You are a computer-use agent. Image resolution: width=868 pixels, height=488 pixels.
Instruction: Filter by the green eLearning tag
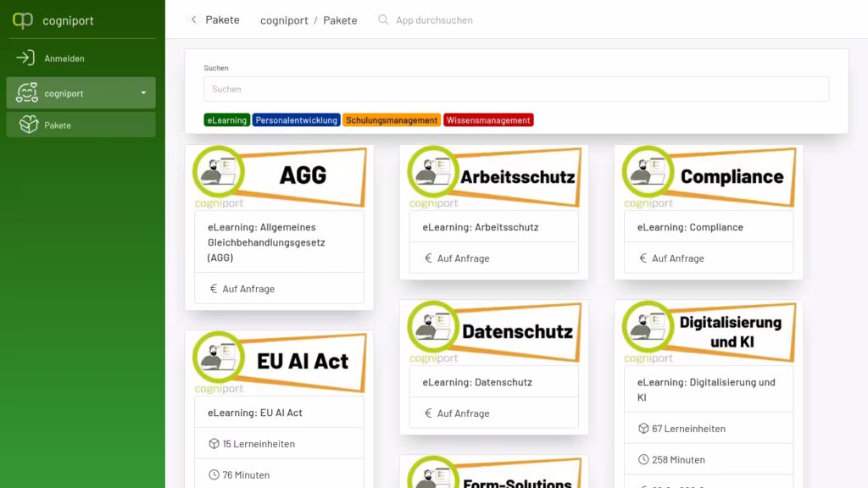(x=226, y=120)
